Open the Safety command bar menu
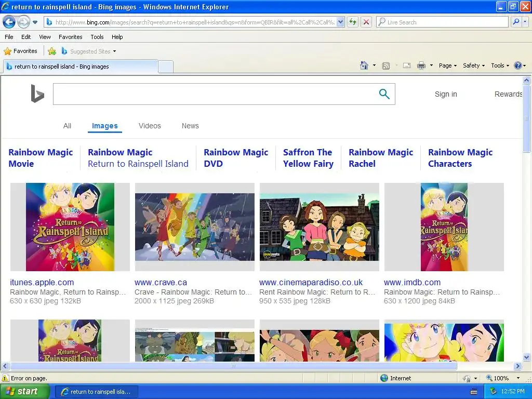Screen dimensions: 532x399 pyautogui.click(x=474, y=65)
